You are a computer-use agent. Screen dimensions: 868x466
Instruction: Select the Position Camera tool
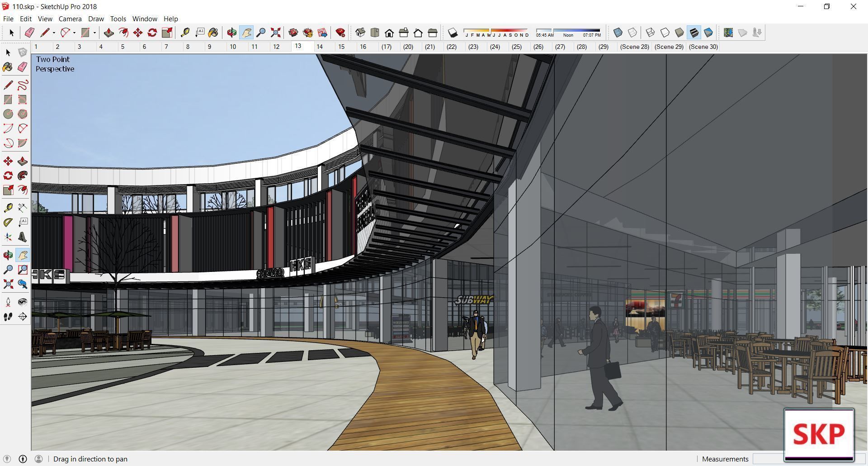pyautogui.click(x=8, y=302)
